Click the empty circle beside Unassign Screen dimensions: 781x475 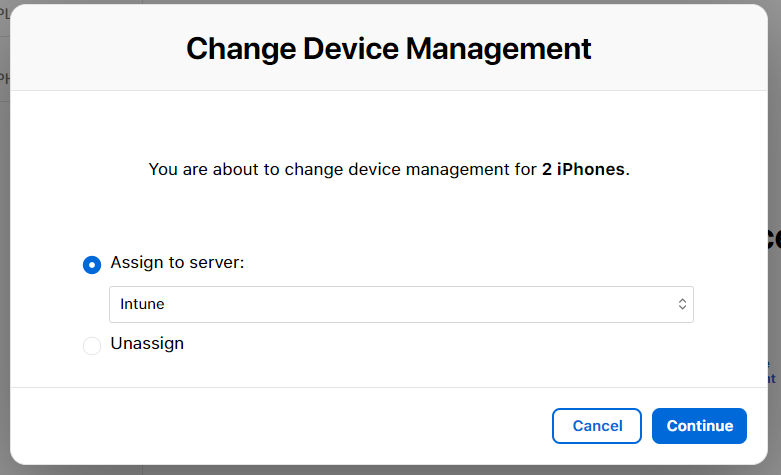point(92,346)
